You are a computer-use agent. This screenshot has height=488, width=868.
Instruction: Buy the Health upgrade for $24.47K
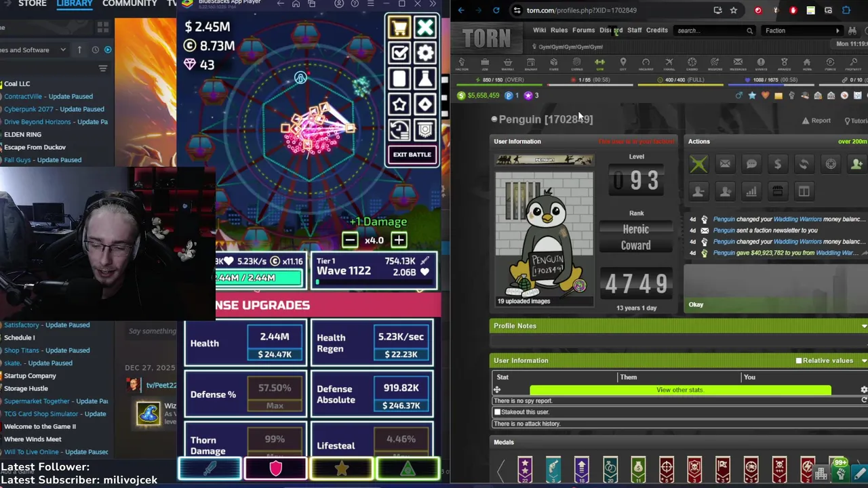pyautogui.click(x=275, y=354)
